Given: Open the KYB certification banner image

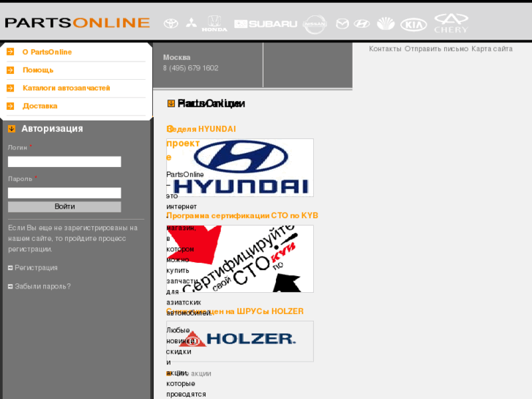Looking at the screenshot, I should [x=240, y=258].
